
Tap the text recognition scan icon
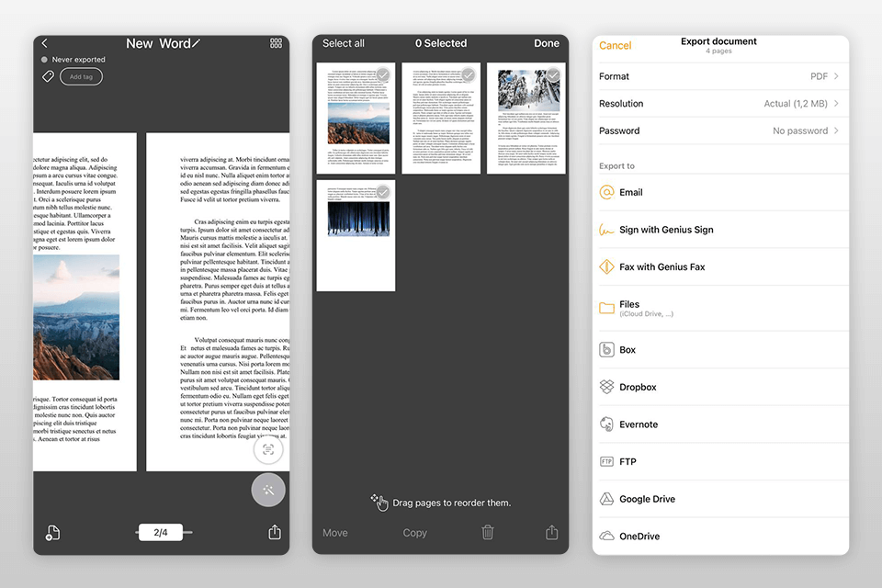click(x=268, y=449)
